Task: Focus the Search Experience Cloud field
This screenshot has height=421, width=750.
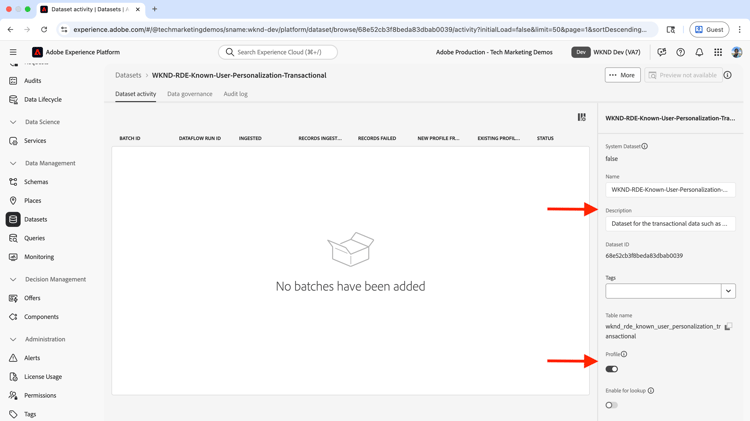Action: pyautogui.click(x=278, y=52)
